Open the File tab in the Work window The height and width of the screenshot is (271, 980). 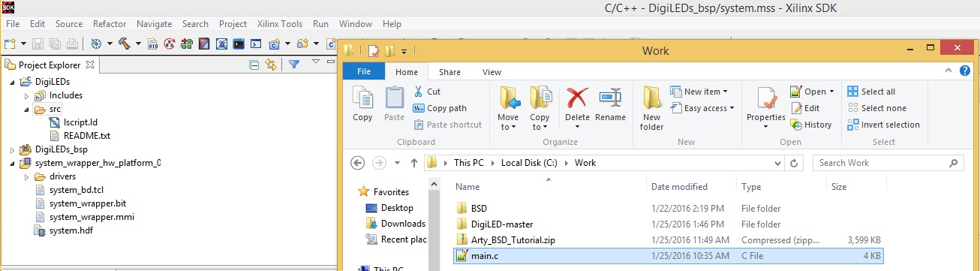click(x=364, y=72)
